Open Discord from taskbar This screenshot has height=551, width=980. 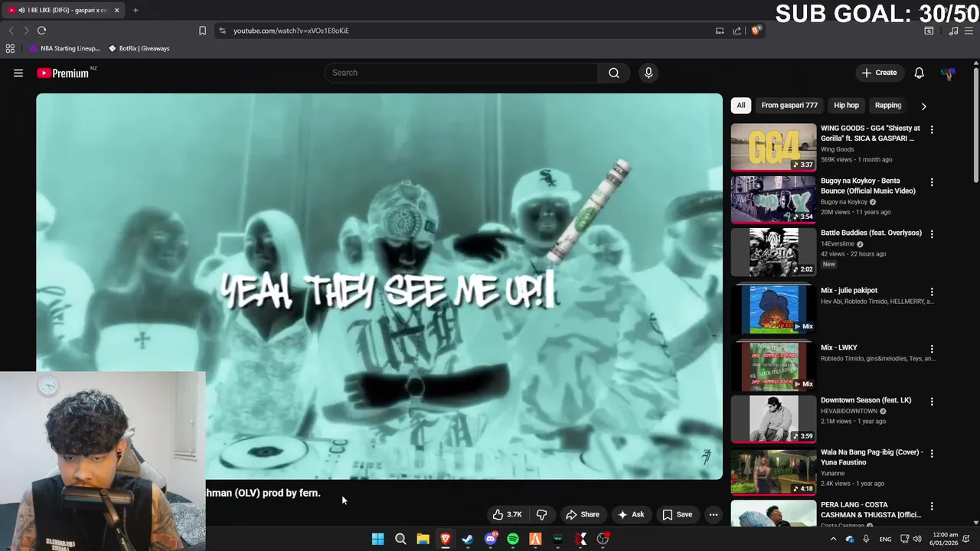pos(491,539)
